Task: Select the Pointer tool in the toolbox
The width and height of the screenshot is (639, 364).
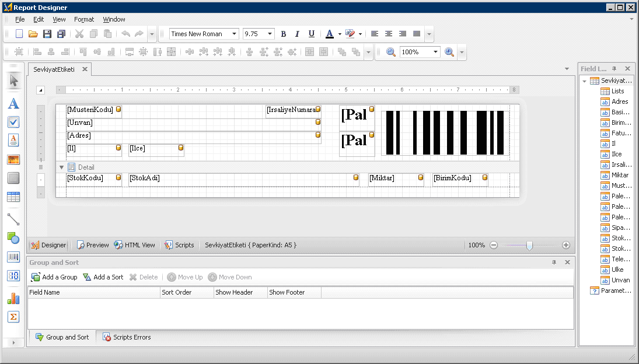Action: point(13,80)
